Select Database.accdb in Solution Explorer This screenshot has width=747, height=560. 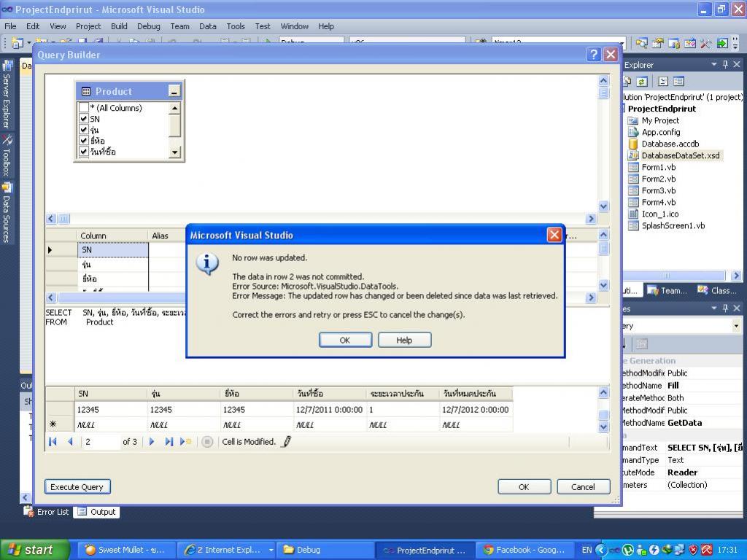click(670, 144)
